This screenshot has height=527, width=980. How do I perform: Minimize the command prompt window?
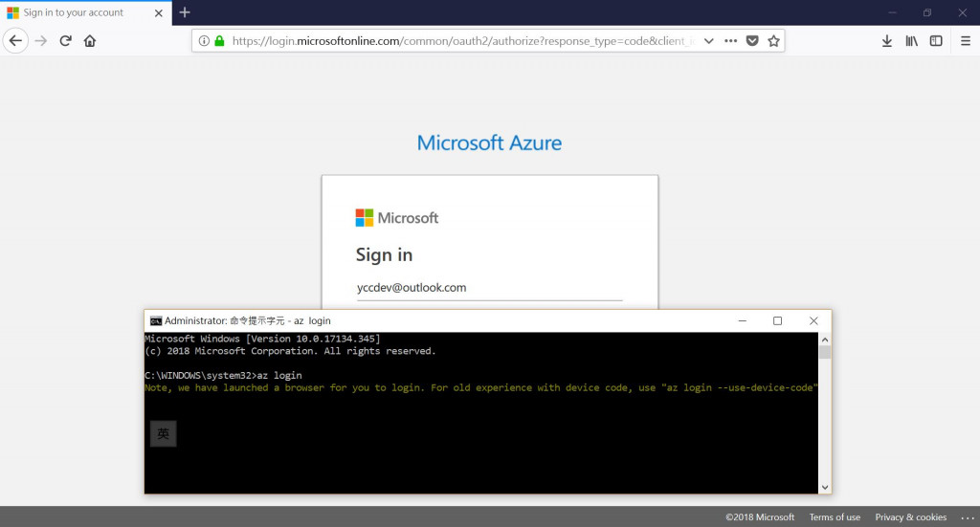743,321
